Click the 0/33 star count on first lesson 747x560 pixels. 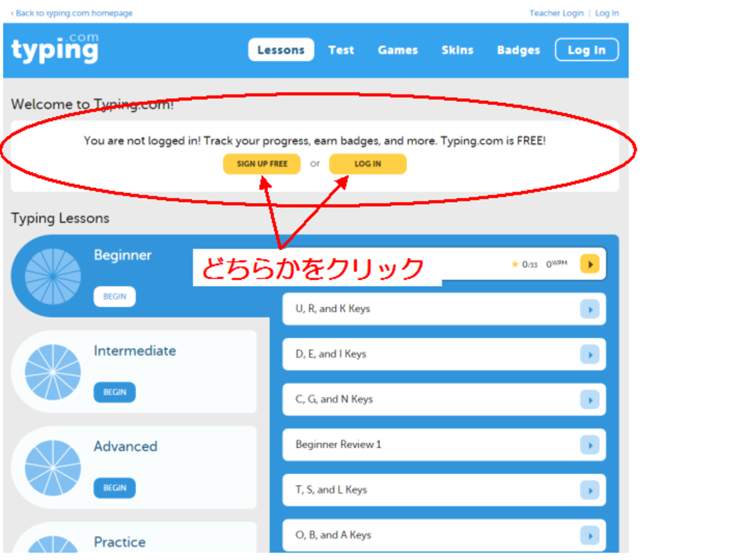530,264
